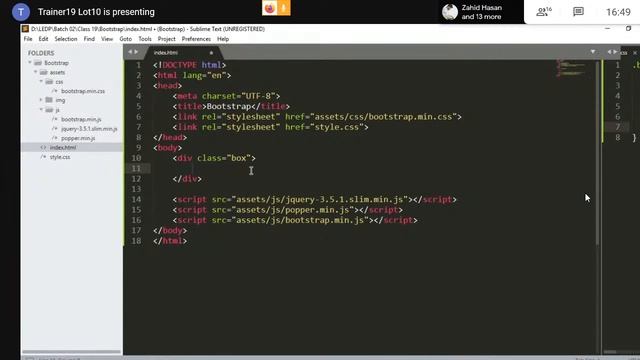
Task: Click the meta charset="UTF-8" line
Action: pos(226,96)
